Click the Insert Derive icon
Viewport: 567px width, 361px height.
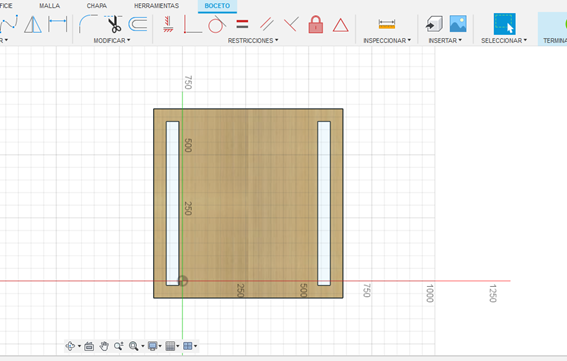[x=434, y=24]
